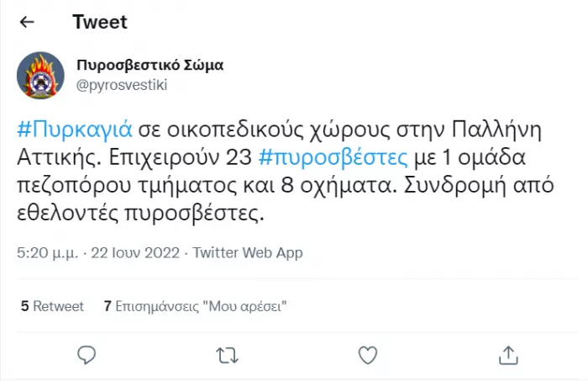The height and width of the screenshot is (381, 588).
Task: Open the fire service profile avatar
Action: [x=40, y=76]
